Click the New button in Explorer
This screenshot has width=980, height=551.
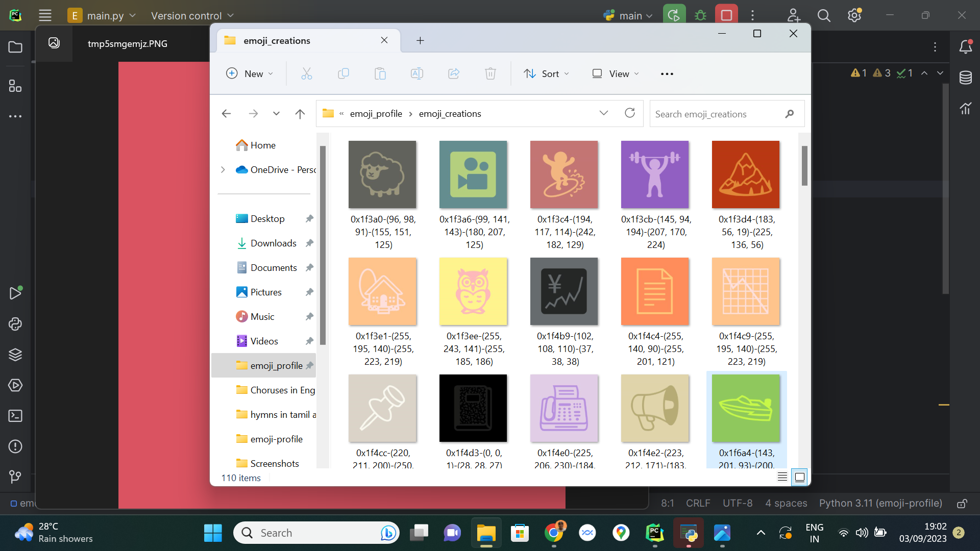[x=249, y=74]
